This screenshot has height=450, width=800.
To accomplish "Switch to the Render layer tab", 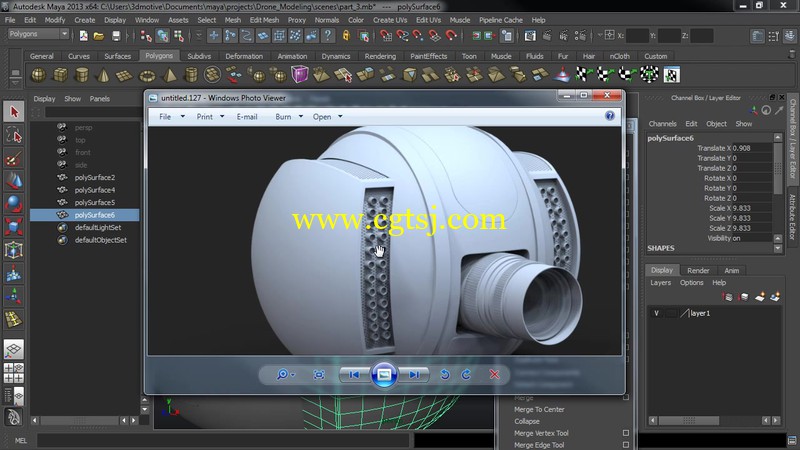I will [698, 270].
